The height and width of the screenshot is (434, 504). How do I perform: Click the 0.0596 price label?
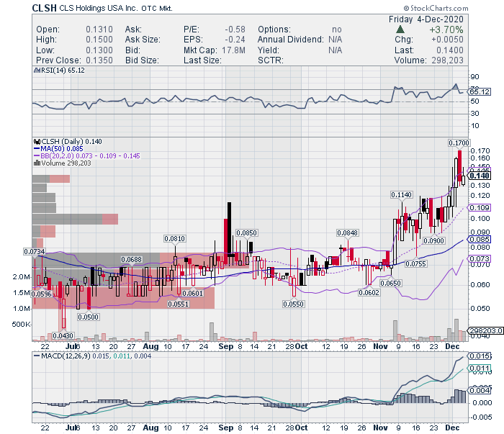pyautogui.click(x=42, y=294)
